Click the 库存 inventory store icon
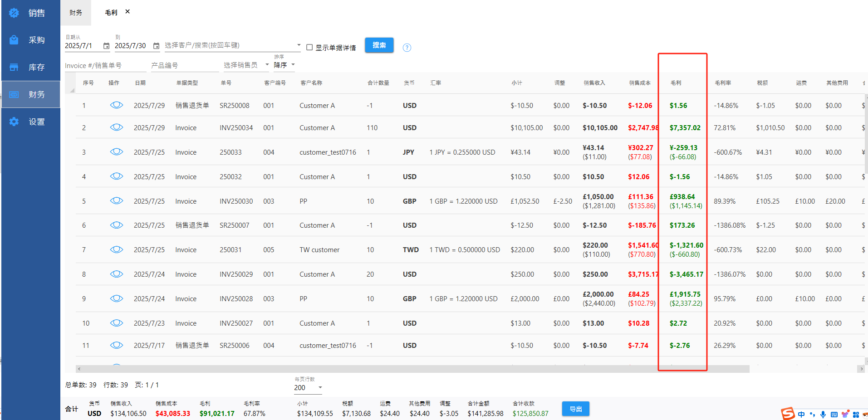 [x=14, y=67]
